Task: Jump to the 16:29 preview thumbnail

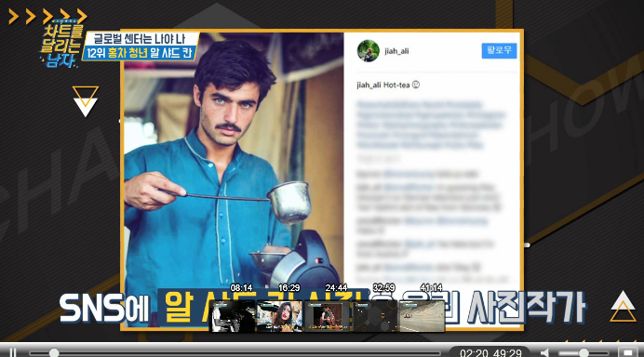Action: (280, 316)
